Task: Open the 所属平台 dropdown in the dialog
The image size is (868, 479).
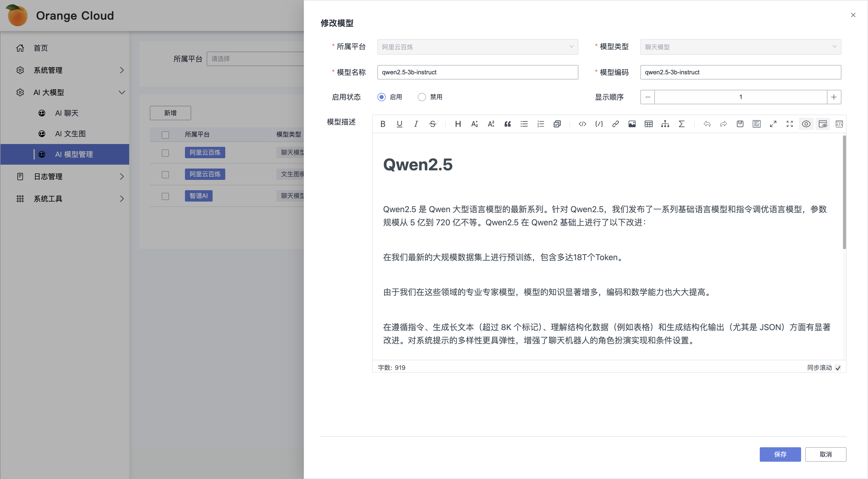Action: (477, 47)
